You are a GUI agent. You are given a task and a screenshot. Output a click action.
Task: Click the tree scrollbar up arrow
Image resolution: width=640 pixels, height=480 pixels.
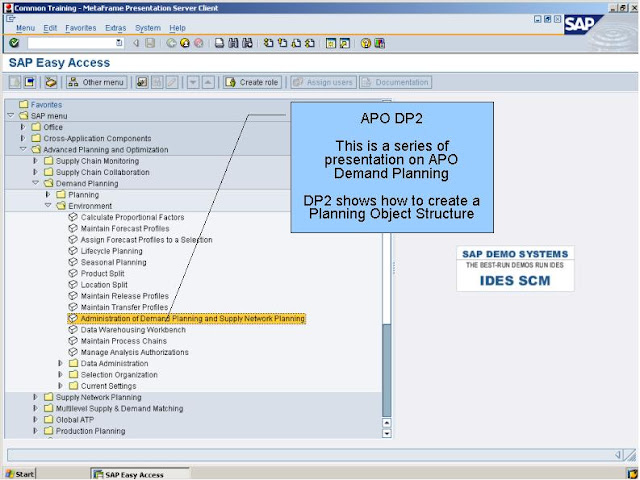[x=387, y=423]
